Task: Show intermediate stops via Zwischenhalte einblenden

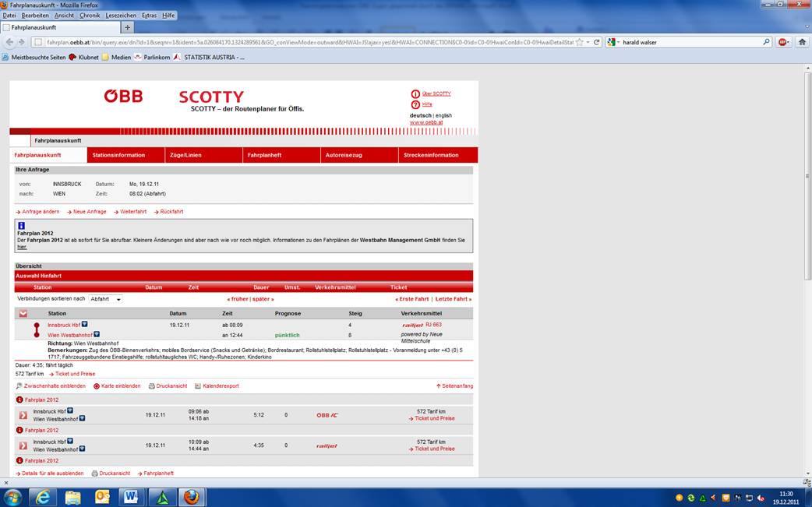Action: coord(51,386)
